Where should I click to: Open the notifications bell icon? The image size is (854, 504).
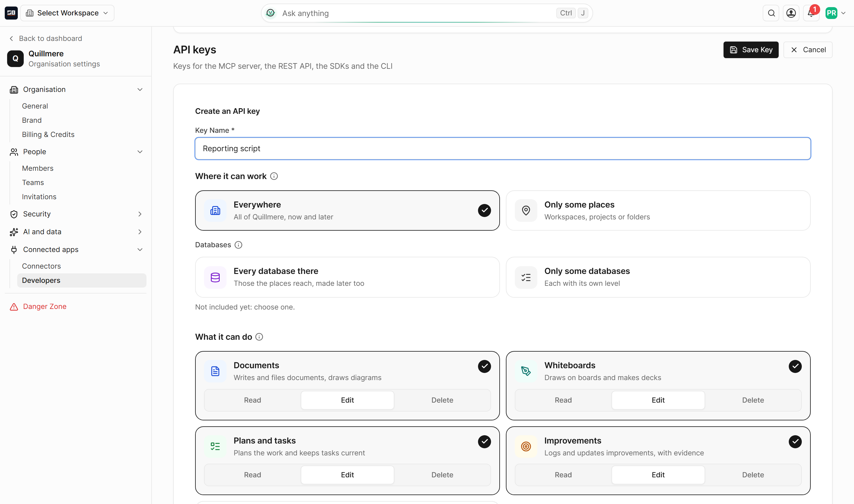(x=811, y=13)
